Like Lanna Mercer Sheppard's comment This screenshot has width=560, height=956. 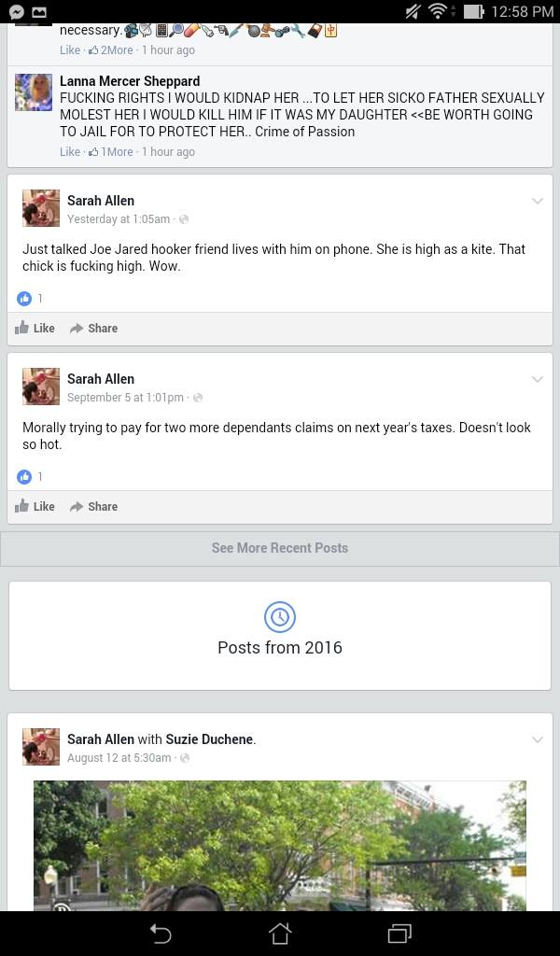69,152
